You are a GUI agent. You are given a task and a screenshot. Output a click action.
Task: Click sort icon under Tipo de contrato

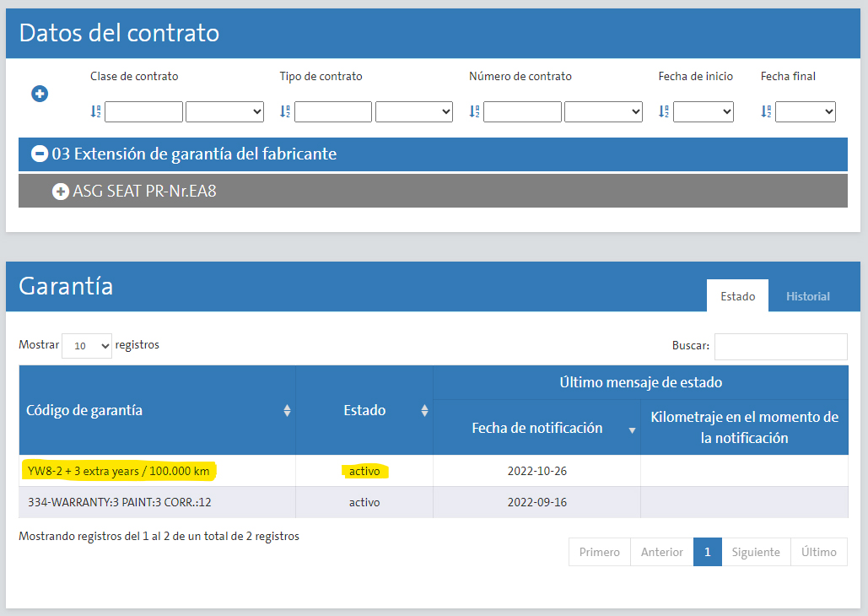[x=285, y=111]
